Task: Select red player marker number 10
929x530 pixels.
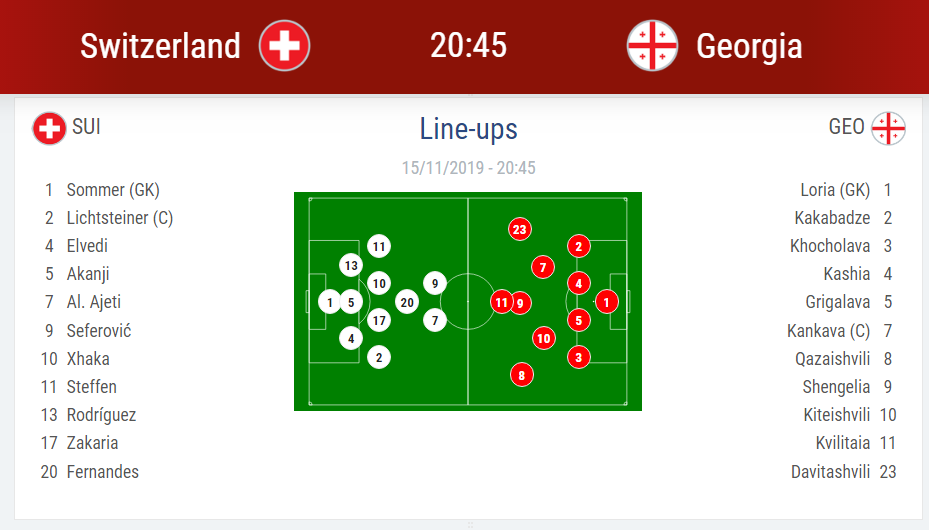Action: pyautogui.click(x=544, y=338)
